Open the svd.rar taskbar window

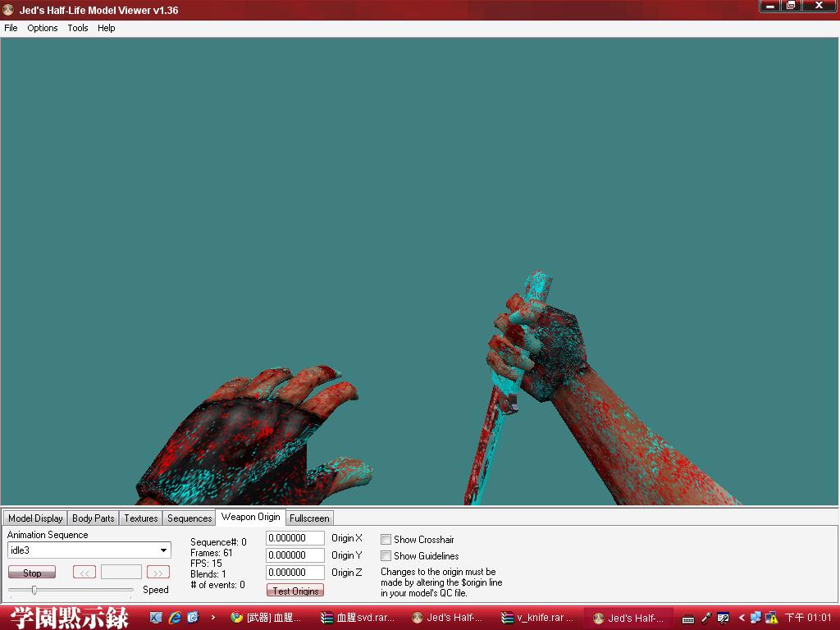[x=358, y=618]
